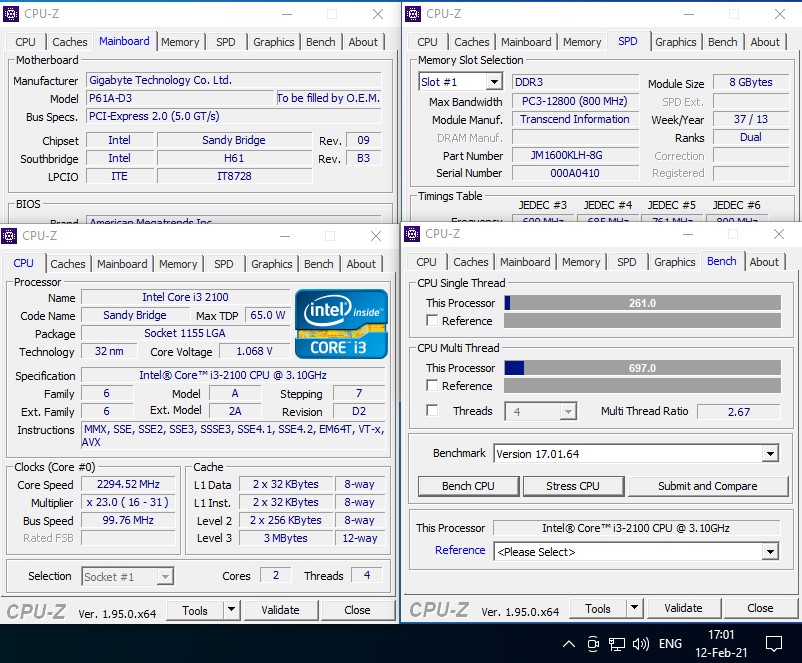Click the CPU Multi Thread score bar
The height and width of the screenshot is (663, 802).
pyautogui.click(x=642, y=368)
